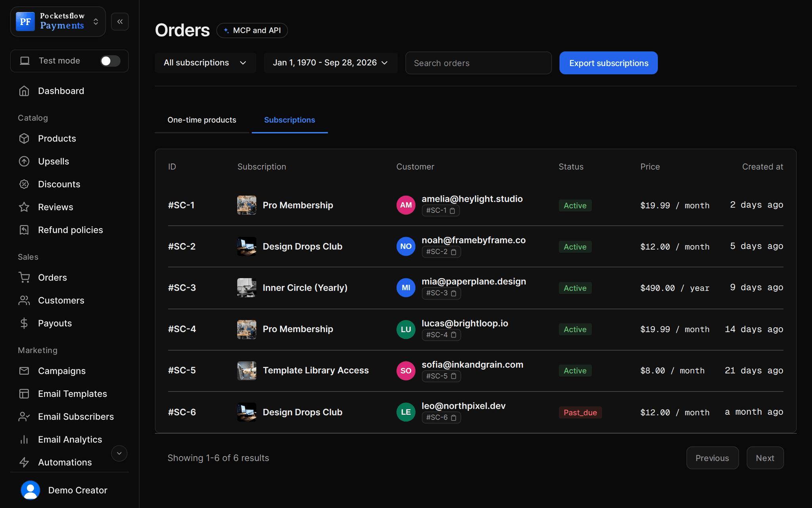This screenshot has width=812, height=508.
Task: Click the Payouts dollar icon
Action: (24, 323)
